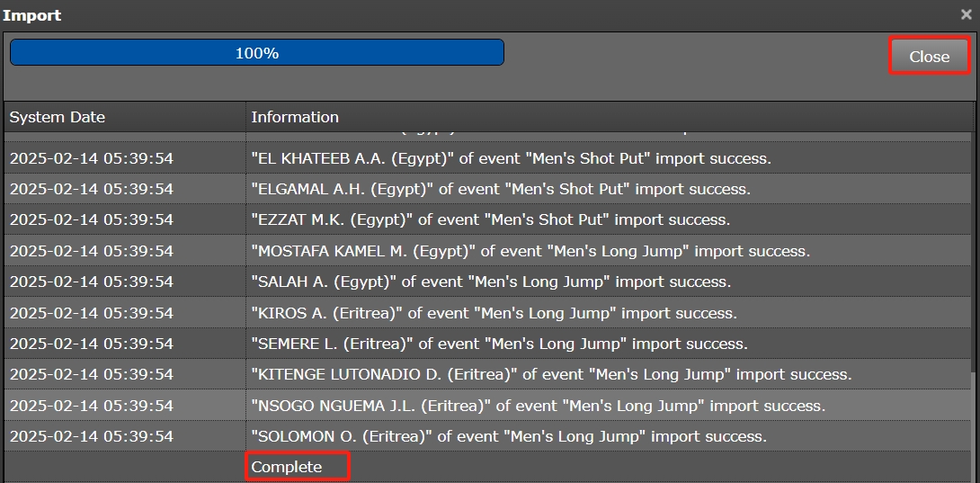The height and width of the screenshot is (483, 980).
Task: Click the SALAH A. import success message
Action: tap(491, 282)
